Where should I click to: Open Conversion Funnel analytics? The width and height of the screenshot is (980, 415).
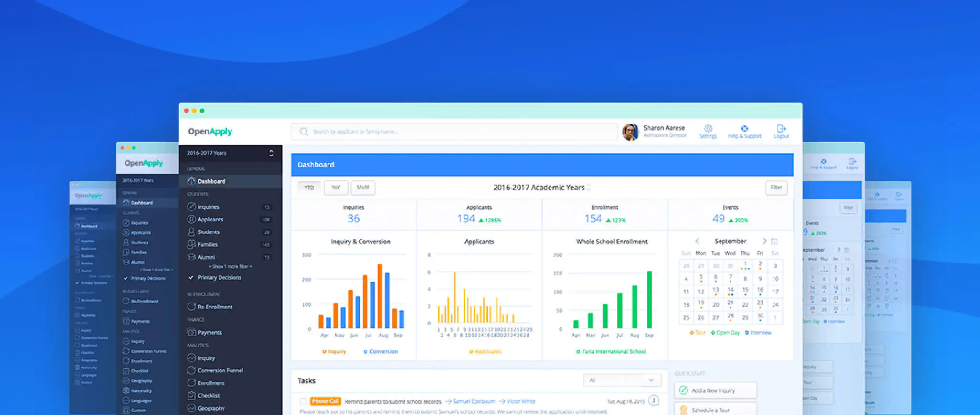220,371
